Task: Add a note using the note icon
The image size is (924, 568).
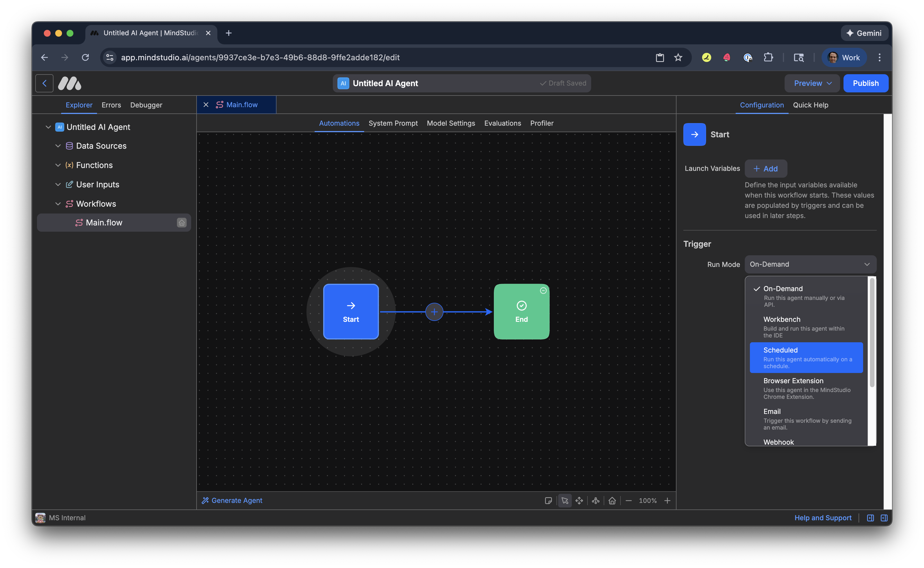Action: pyautogui.click(x=549, y=500)
